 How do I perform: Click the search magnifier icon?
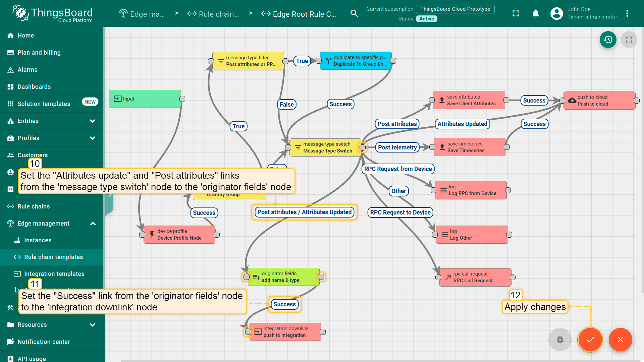point(354,13)
